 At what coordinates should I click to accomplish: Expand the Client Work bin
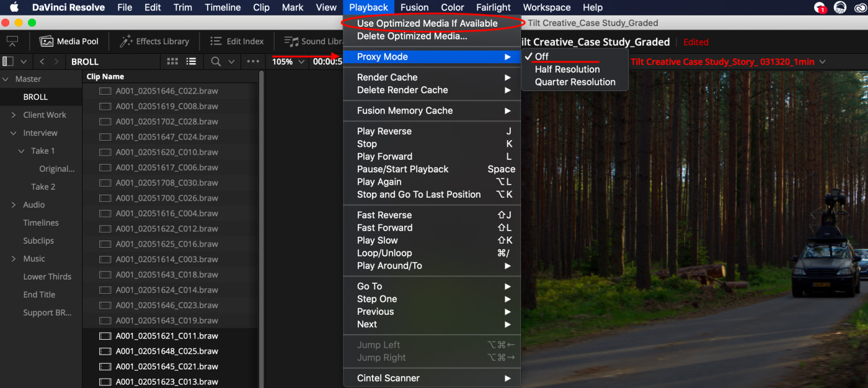click(14, 115)
